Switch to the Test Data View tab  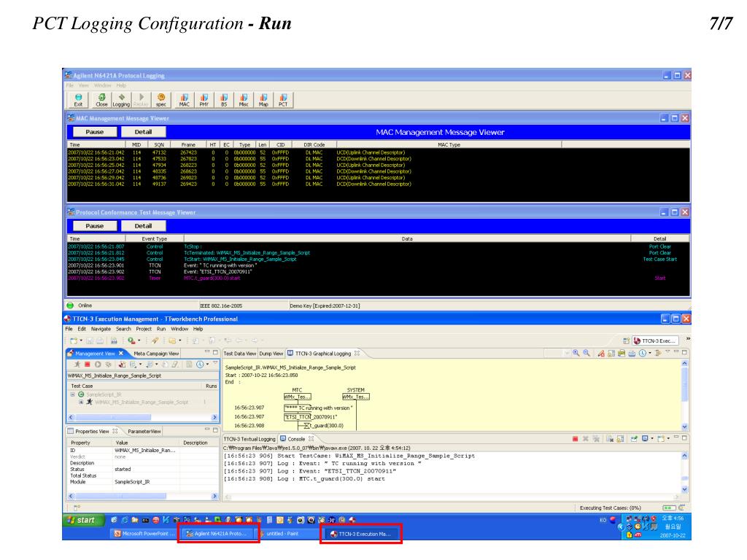239,354
